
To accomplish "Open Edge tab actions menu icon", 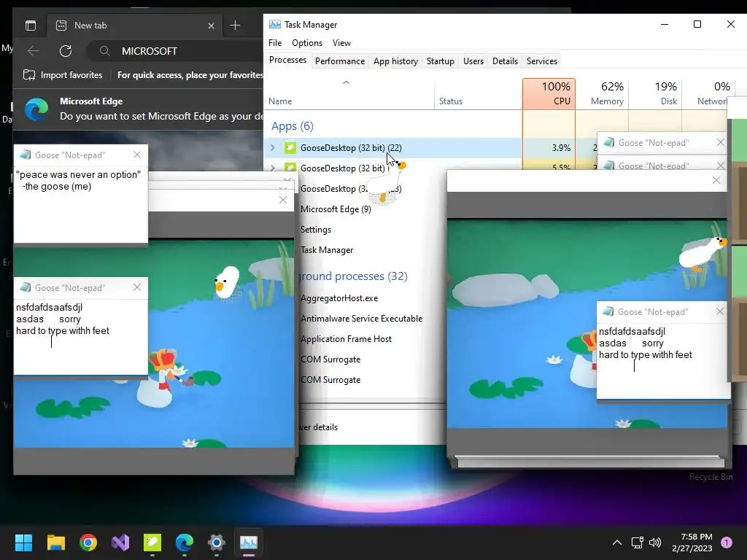I will pyautogui.click(x=31, y=26).
